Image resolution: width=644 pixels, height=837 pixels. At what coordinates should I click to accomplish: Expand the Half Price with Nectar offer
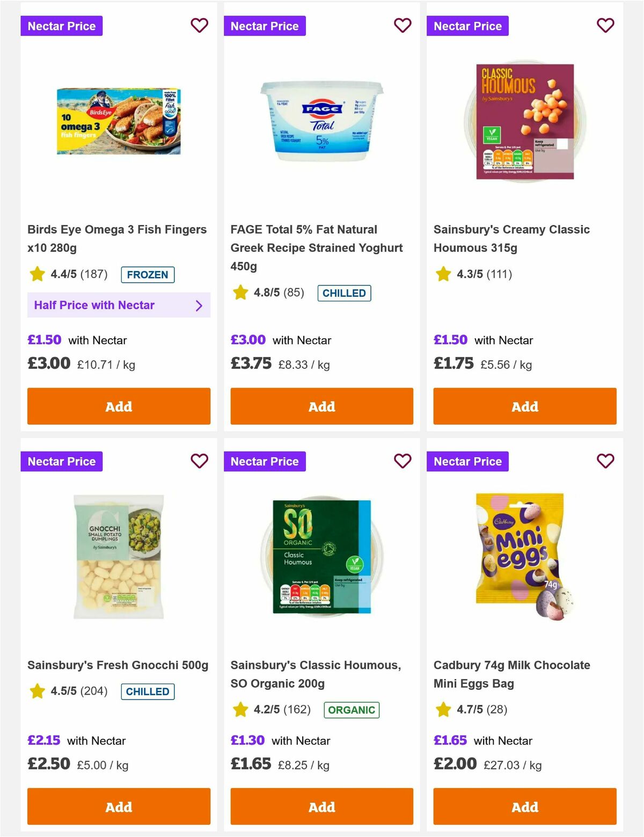pyautogui.click(x=118, y=305)
